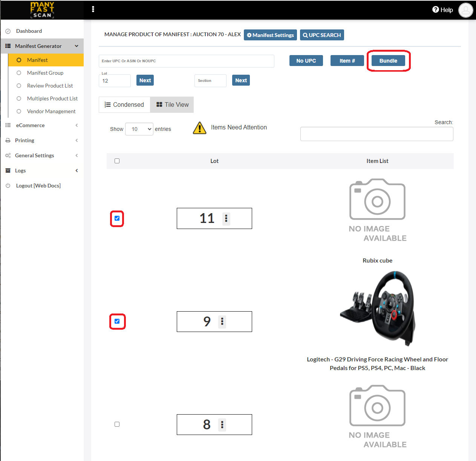Click the Bundle button
Screen dimensions: 476x461
tap(388, 61)
